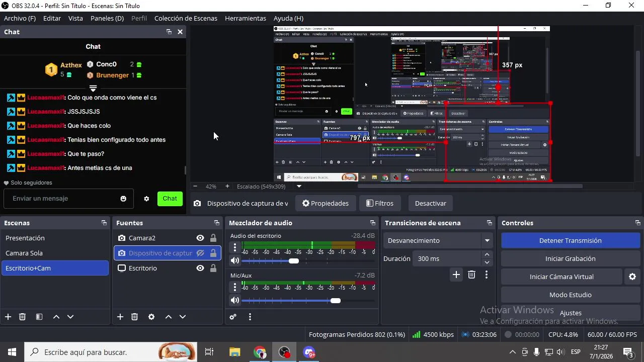
Task: Open the Editar menu
Action: point(52,18)
